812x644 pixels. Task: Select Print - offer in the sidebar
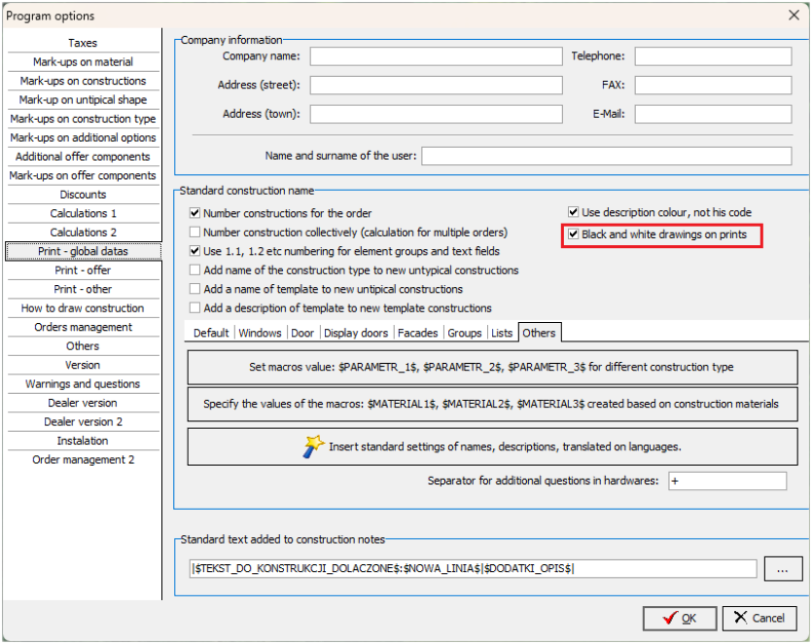tap(83, 270)
